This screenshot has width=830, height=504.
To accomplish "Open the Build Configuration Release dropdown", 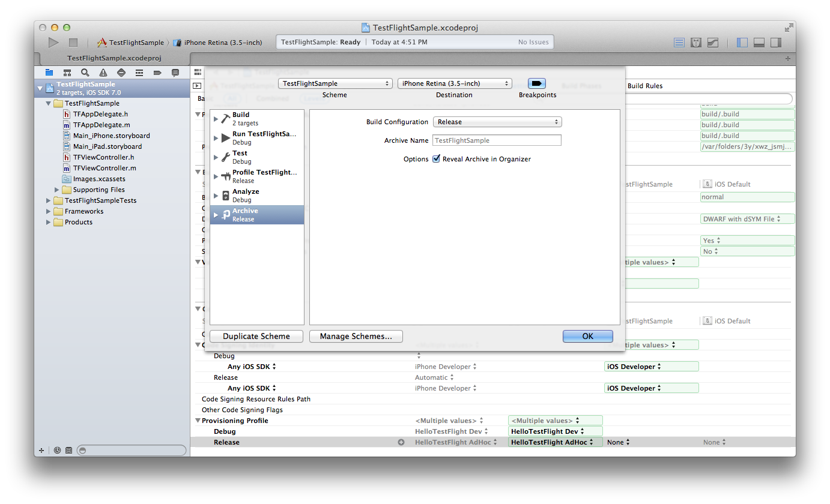I will click(x=497, y=122).
